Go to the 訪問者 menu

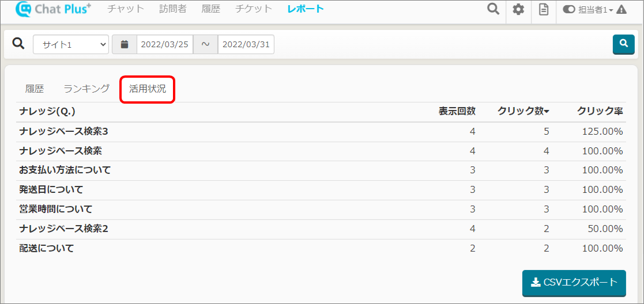click(172, 9)
